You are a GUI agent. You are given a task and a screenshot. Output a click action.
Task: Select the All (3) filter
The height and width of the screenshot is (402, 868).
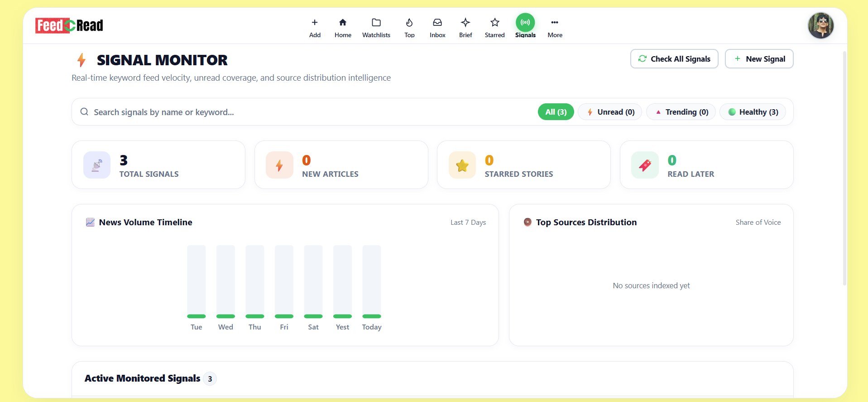pyautogui.click(x=556, y=112)
